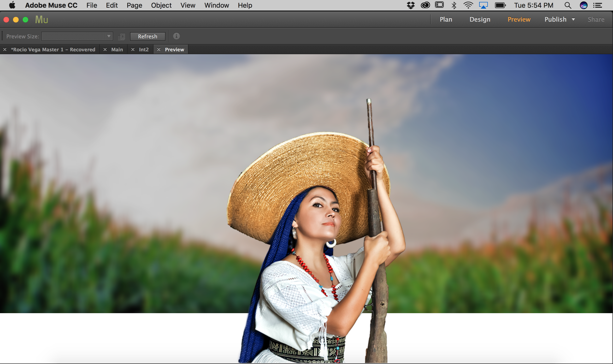Open the Apple menu

pos(12,5)
